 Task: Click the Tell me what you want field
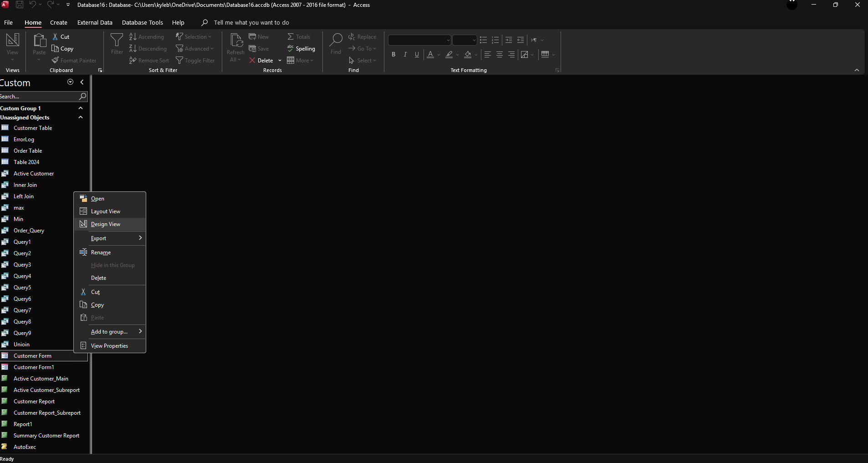point(251,22)
